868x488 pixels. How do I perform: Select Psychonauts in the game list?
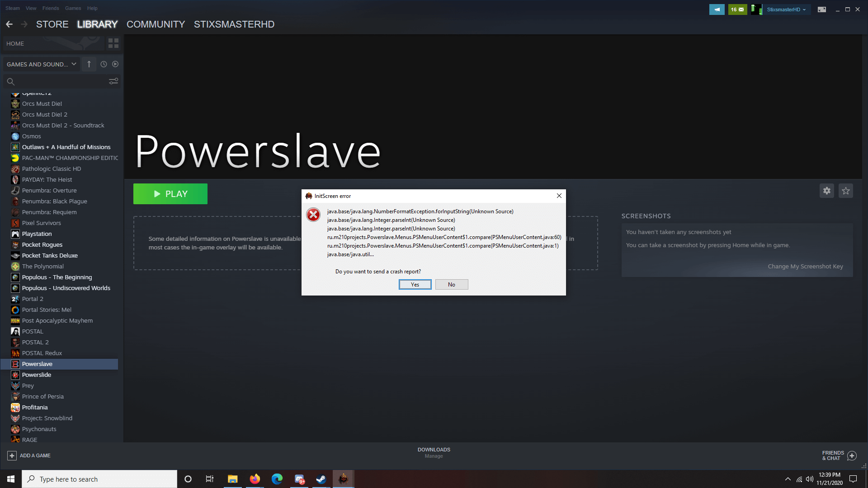coord(60,429)
